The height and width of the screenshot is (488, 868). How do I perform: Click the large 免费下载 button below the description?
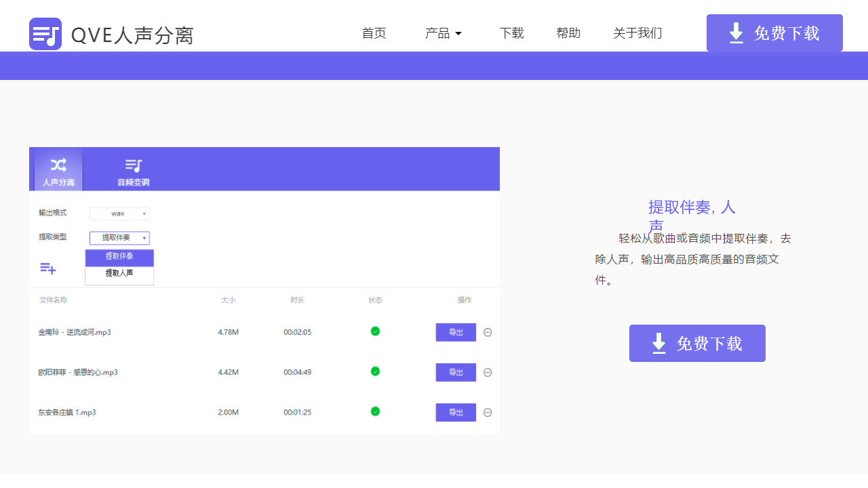[x=697, y=343]
